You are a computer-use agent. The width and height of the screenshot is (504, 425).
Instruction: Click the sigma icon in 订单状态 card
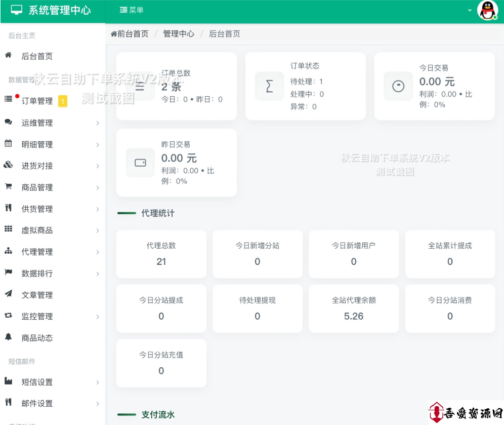[x=269, y=86]
